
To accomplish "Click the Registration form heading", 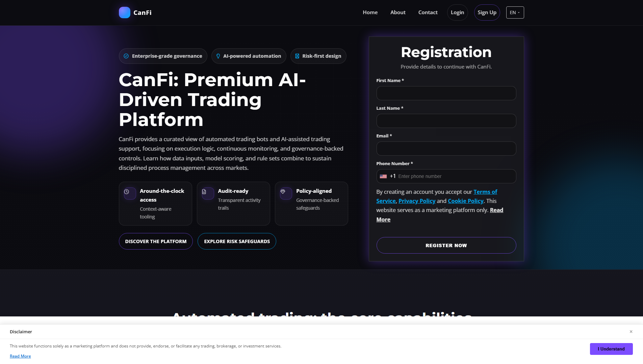I will [x=446, y=52].
